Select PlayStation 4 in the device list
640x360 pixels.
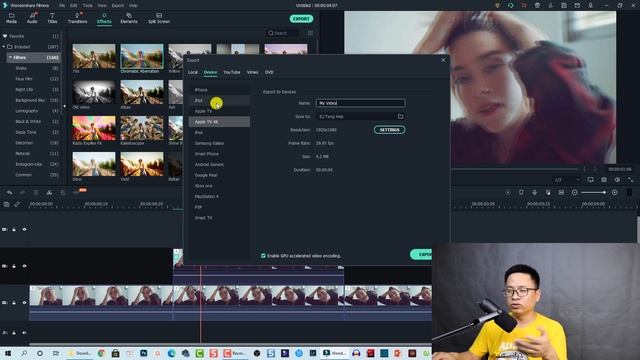coord(219,196)
